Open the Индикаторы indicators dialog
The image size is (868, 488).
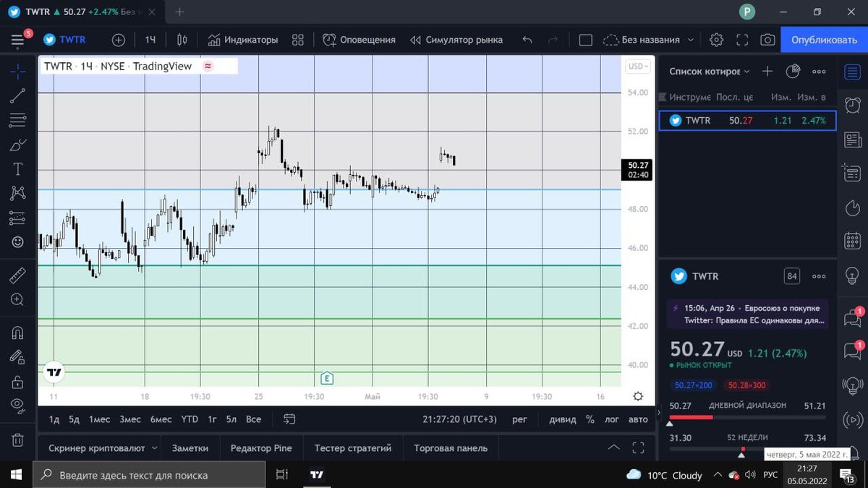click(243, 40)
